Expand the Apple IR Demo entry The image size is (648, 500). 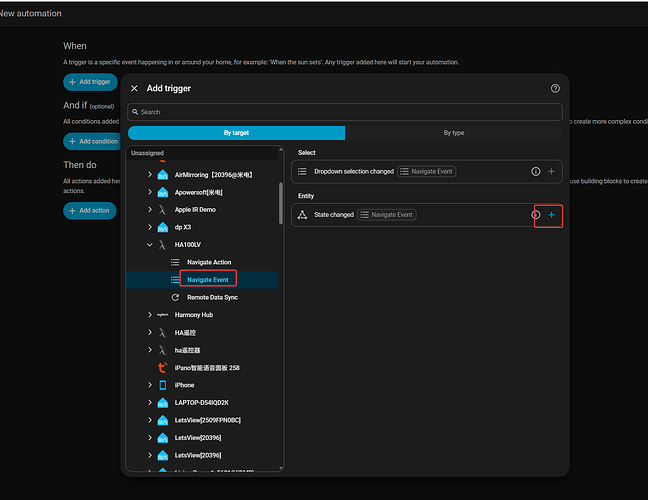pyautogui.click(x=150, y=210)
